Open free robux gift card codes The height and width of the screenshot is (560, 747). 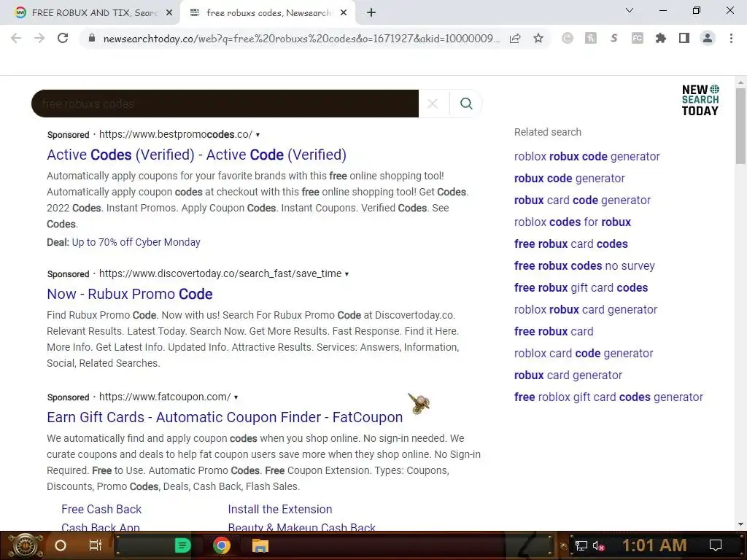581,287
